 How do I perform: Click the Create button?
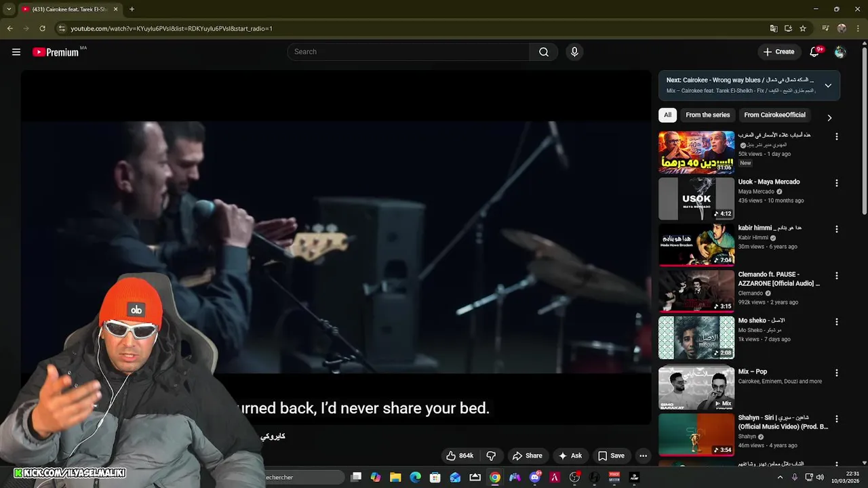[x=778, y=52]
